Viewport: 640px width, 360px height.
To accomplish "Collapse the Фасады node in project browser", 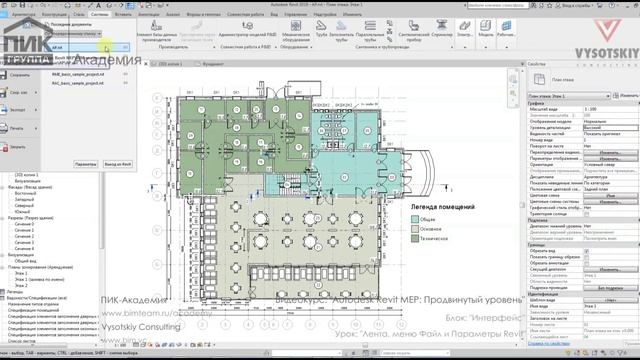I will pyautogui.click(x=3, y=187).
